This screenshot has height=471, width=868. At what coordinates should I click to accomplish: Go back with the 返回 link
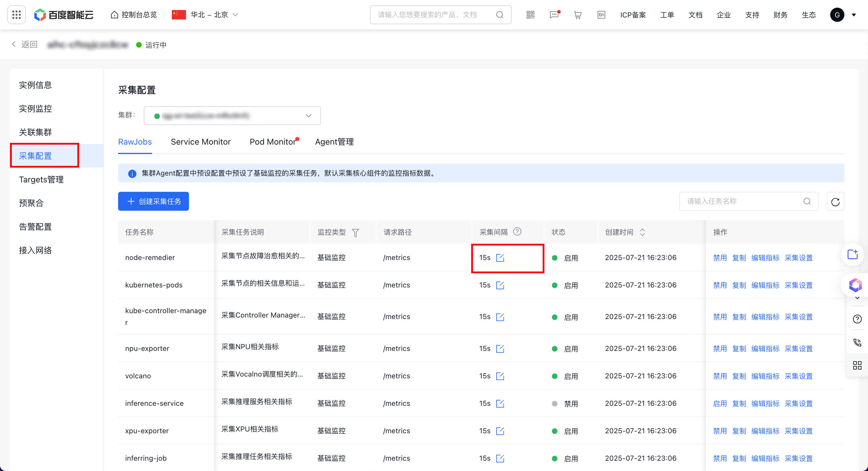tap(25, 45)
